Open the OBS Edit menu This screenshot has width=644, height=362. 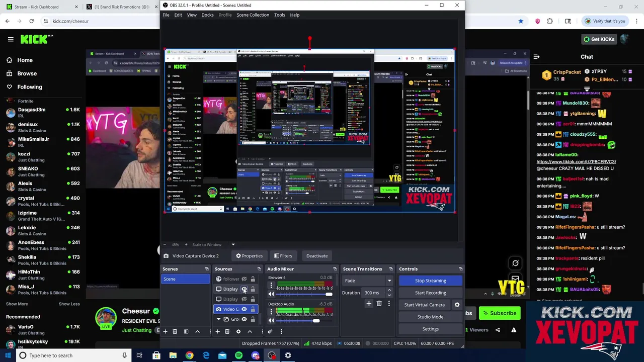pyautogui.click(x=178, y=15)
